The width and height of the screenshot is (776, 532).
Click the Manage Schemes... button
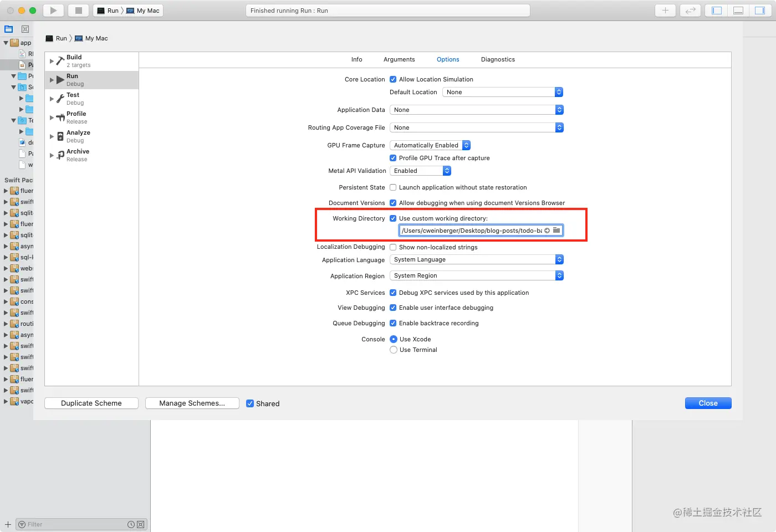click(x=192, y=403)
